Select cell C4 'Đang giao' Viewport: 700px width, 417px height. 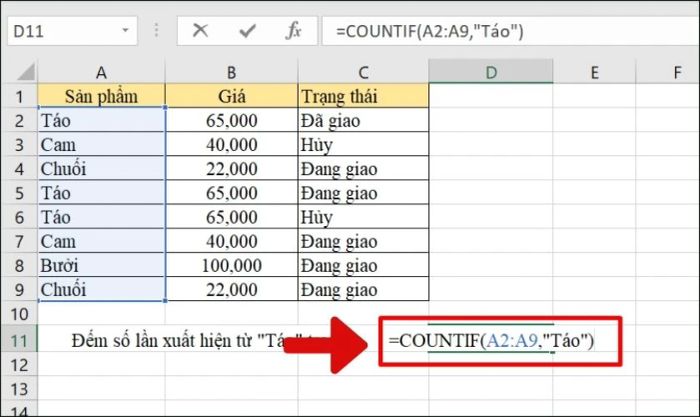[x=363, y=169]
